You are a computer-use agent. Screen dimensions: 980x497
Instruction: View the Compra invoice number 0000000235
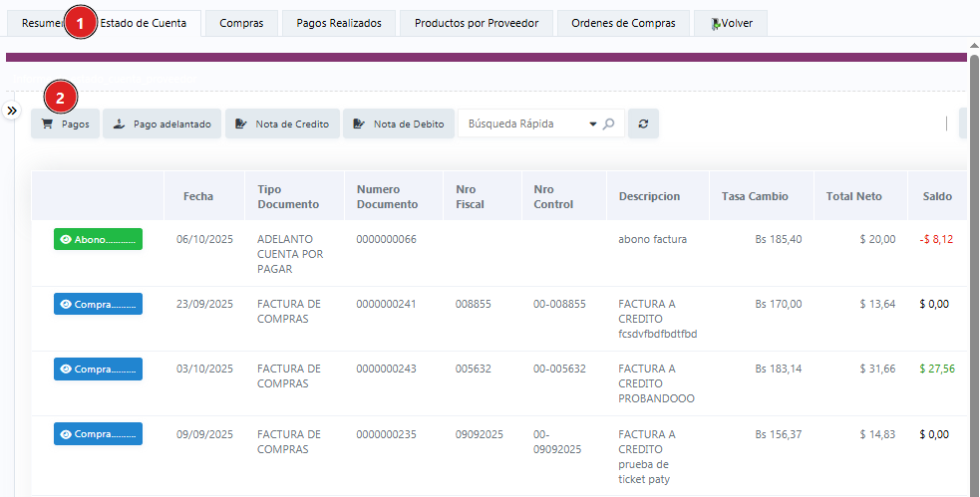[x=98, y=434]
